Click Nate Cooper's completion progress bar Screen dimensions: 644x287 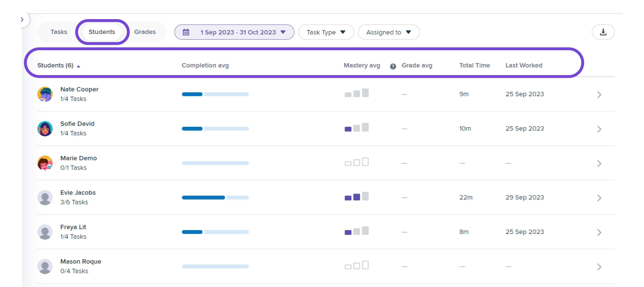click(215, 94)
